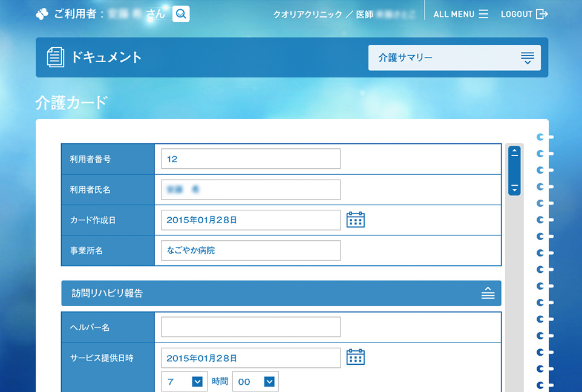Click the document icon beside ドキュメント
The height and width of the screenshot is (392, 582).
pos(56,57)
